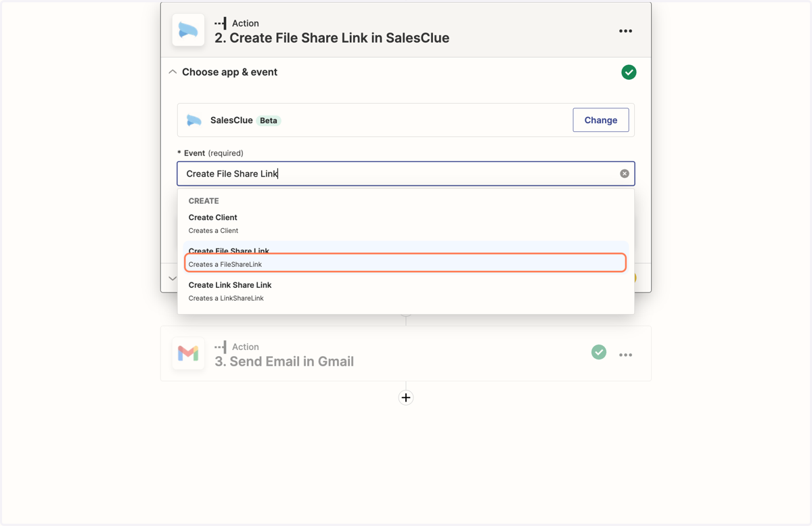
Task: Pick the Create Link Share Link option
Action: coord(406,291)
